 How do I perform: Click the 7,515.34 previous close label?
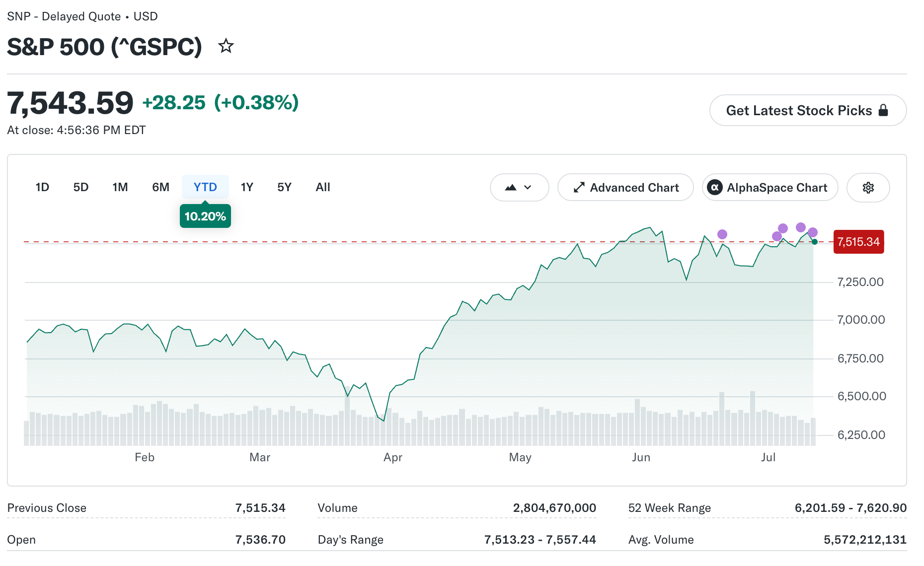(858, 242)
